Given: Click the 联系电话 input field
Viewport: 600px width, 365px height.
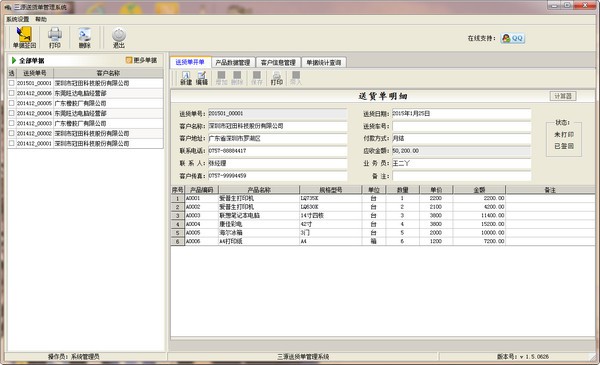Looking at the screenshot, I should 277,151.
